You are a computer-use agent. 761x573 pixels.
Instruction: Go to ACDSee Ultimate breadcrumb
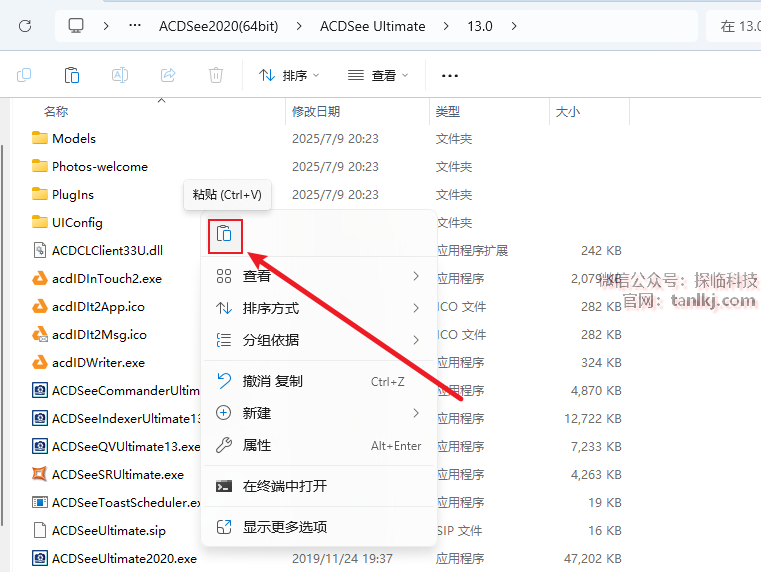pos(372,26)
